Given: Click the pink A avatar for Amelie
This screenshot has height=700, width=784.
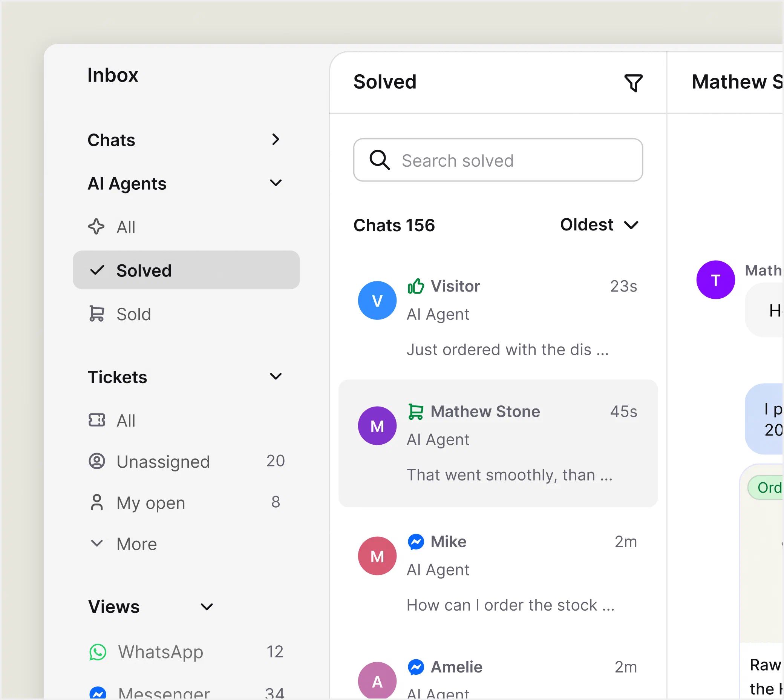Looking at the screenshot, I should pyautogui.click(x=377, y=681).
